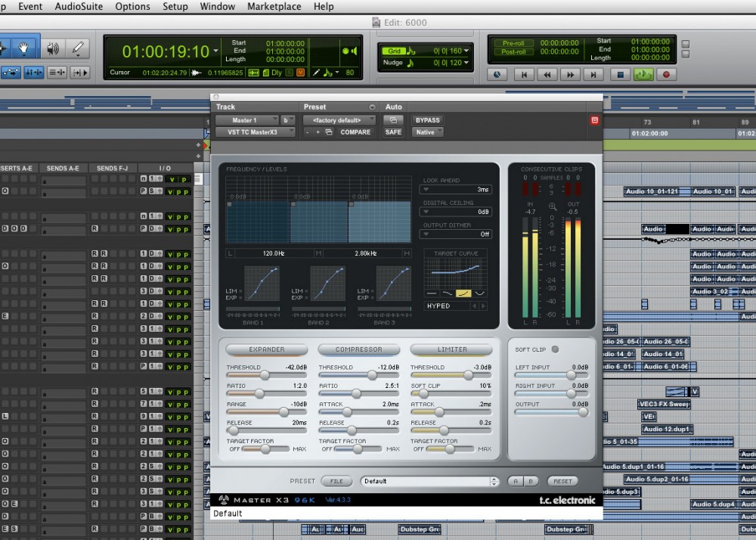Open the factory default preset dropdown
The image size is (756, 540).
(339, 120)
